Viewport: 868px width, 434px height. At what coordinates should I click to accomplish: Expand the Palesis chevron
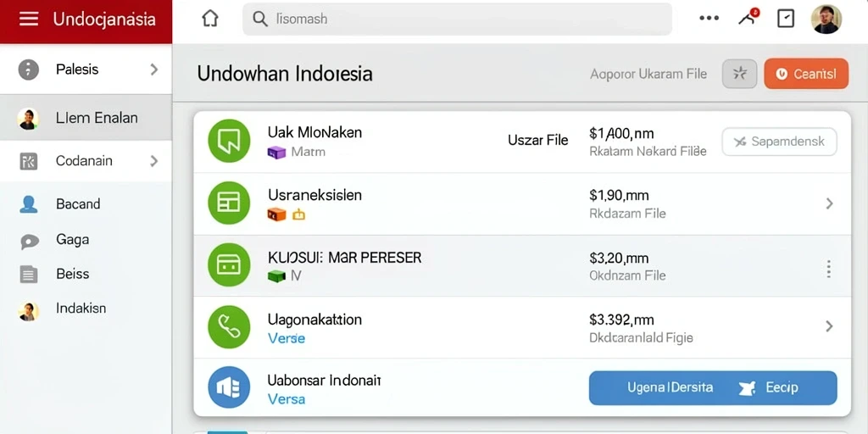coord(154,70)
